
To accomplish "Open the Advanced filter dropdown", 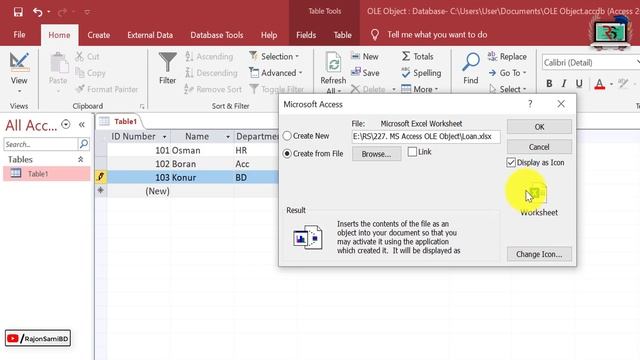I will coord(276,73).
